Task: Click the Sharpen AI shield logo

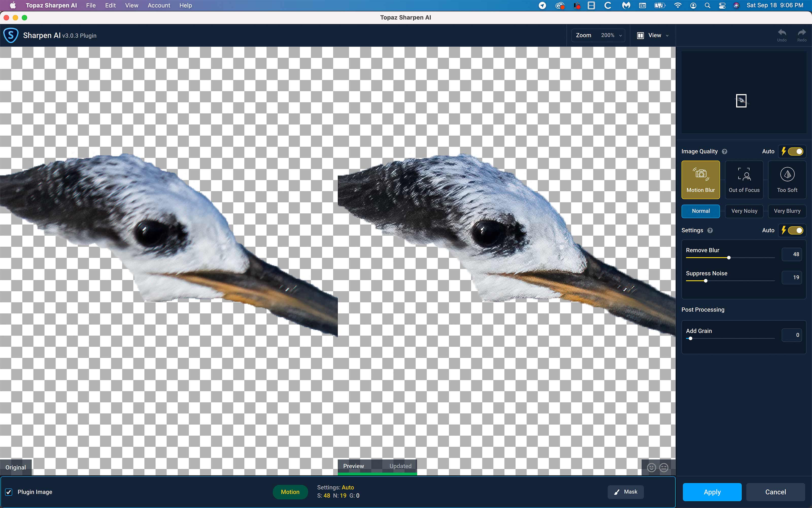Action: [x=11, y=35]
